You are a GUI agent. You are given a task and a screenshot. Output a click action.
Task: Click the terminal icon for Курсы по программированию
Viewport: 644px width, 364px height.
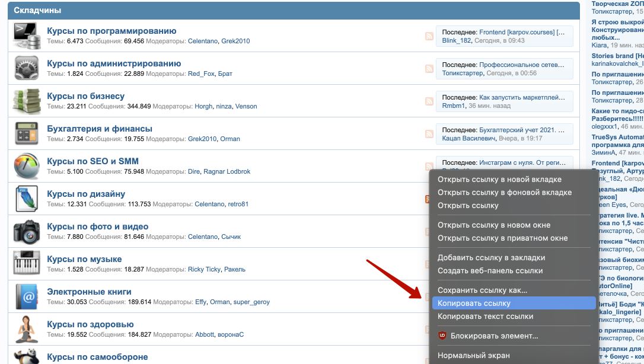(x=26, y=36)
